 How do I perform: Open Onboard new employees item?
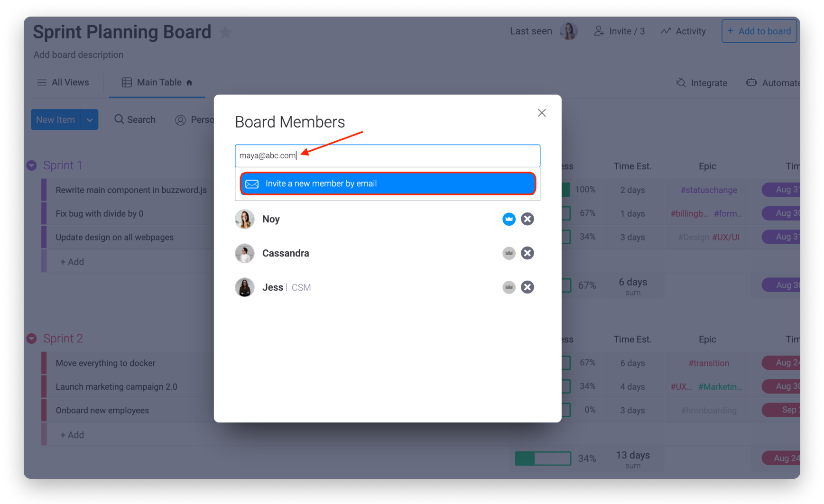102,411
